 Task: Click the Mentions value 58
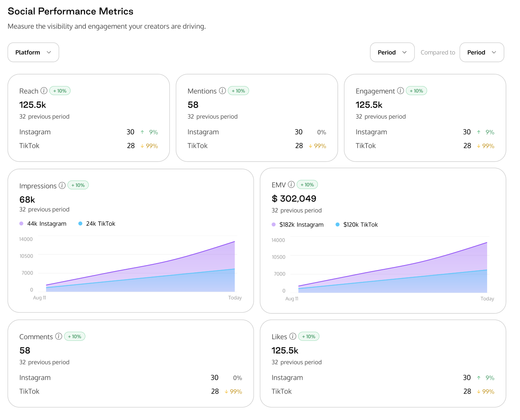point(193,105)
